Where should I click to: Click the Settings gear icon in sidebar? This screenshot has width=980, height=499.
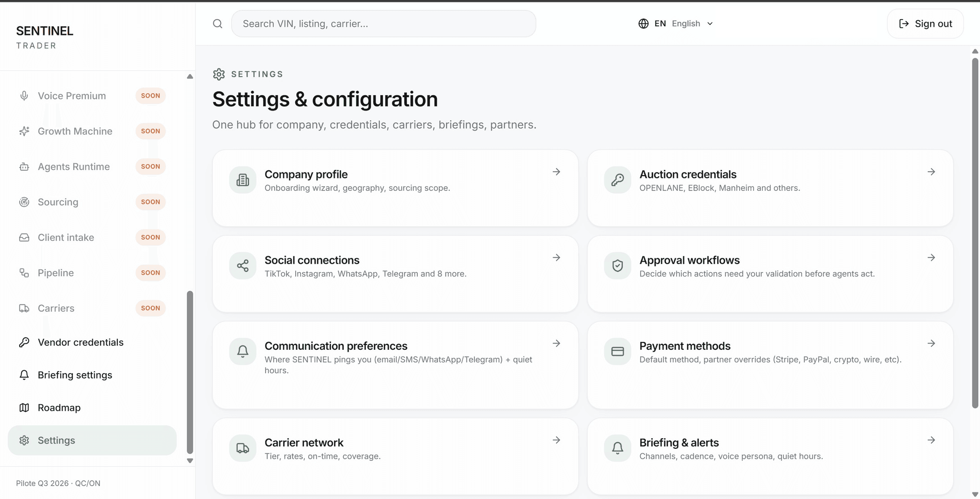tap(24, 440)
